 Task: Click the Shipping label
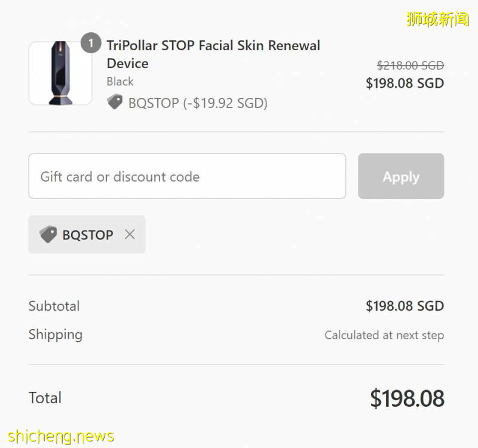[x=56, y=335]
